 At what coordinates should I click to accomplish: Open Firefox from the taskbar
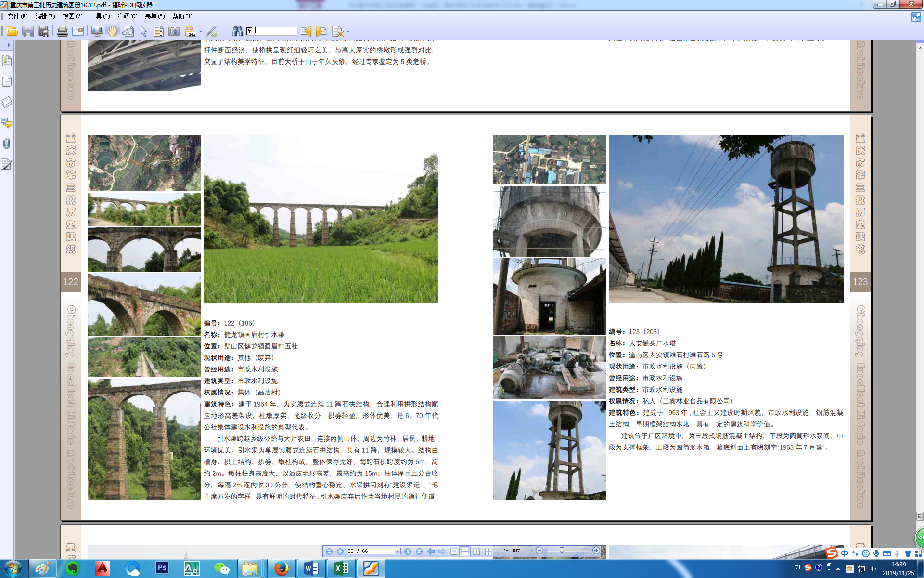click(x=282, y=569)
